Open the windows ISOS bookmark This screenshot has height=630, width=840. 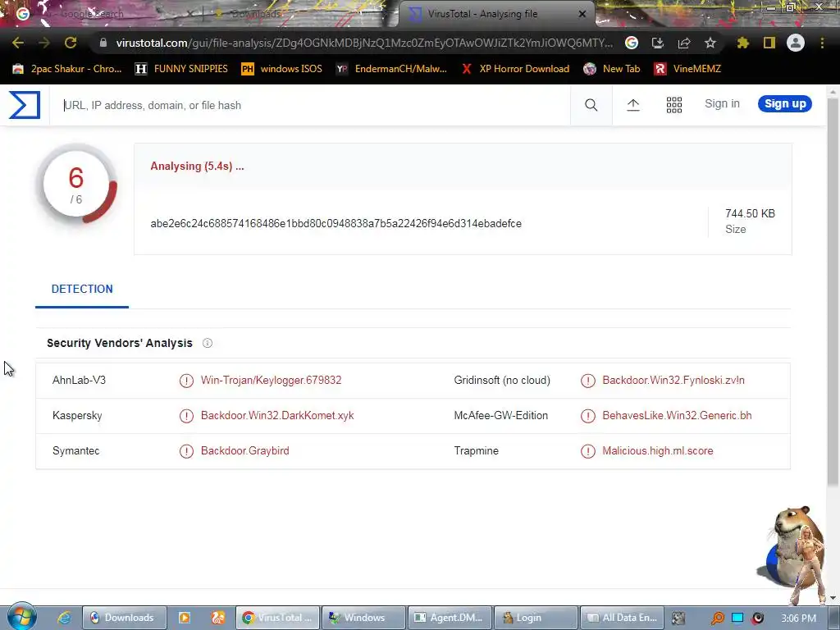pyautogui.click(x=282, y=69)
